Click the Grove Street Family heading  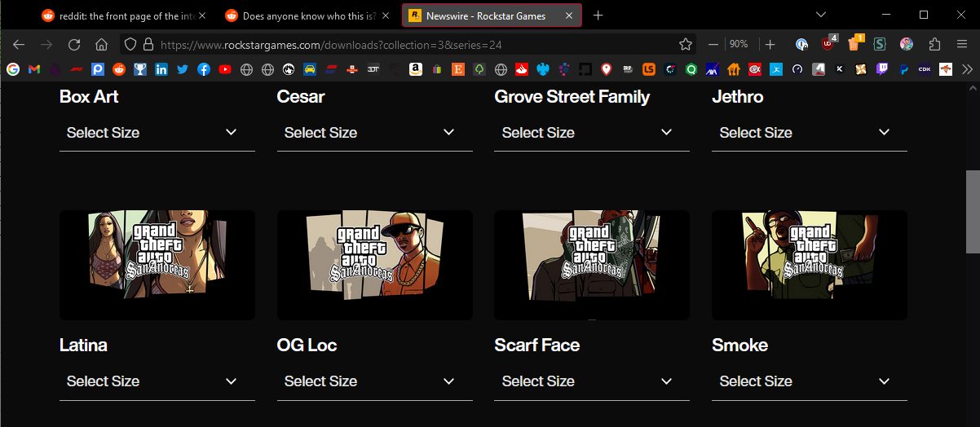click(x=572, y=97)
